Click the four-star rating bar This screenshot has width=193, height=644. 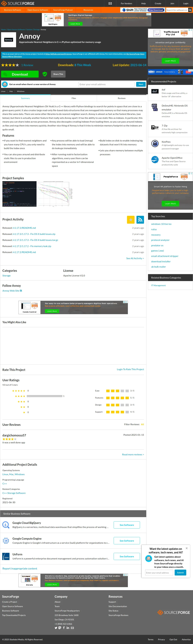[44, 396]
